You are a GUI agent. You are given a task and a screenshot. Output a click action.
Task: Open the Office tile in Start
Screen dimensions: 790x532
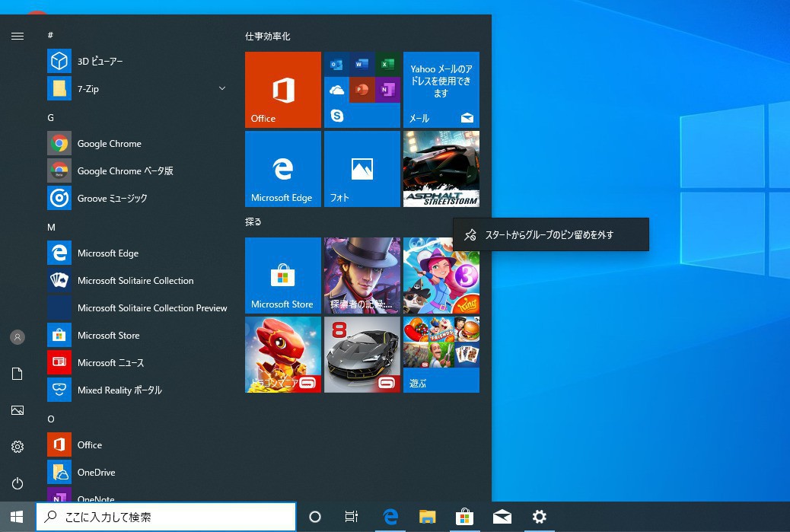(x=282, y=90)
